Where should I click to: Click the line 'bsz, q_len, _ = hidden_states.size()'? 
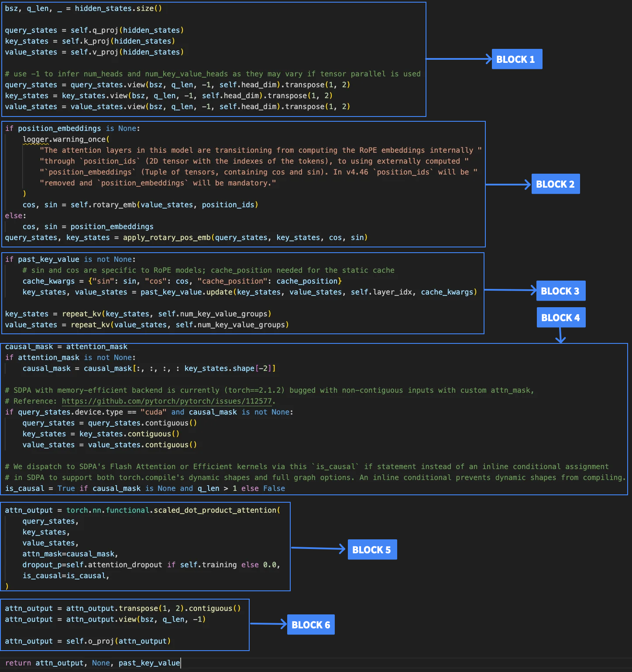(x=83, y=8)
